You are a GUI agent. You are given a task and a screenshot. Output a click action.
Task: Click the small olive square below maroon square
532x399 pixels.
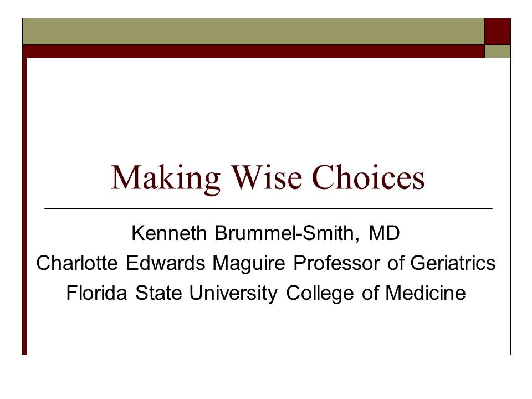(498, 51)
